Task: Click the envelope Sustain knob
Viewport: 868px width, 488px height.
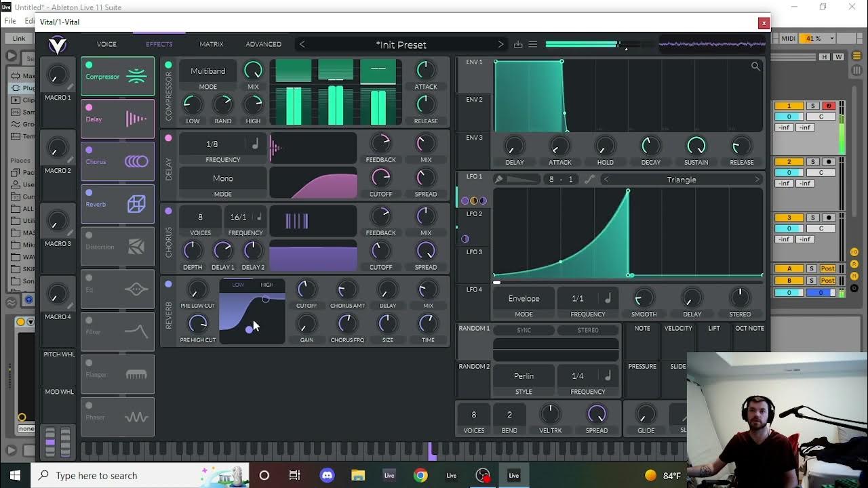Action: pyautogui.click(x=696, y=145)
